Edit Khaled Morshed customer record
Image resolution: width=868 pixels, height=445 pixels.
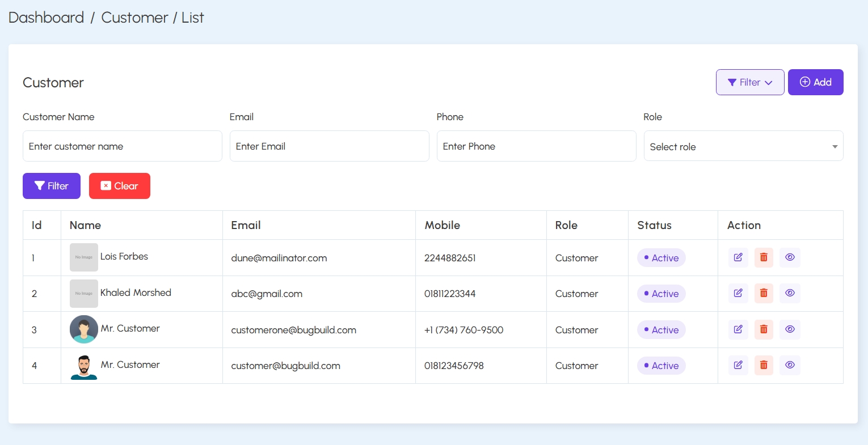pos(738,293)
